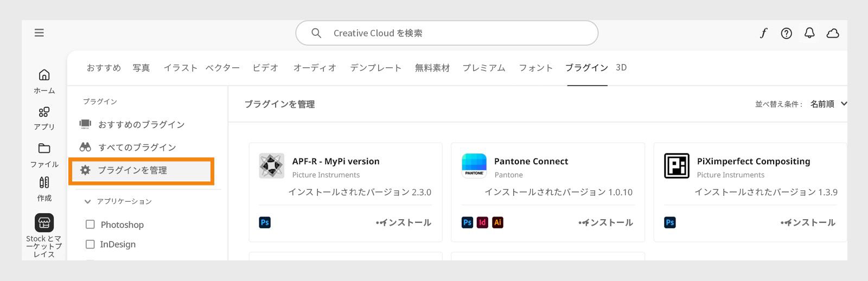
Task: Click InDesign badge on Pantone Connect card
Action: coord(482,222)
